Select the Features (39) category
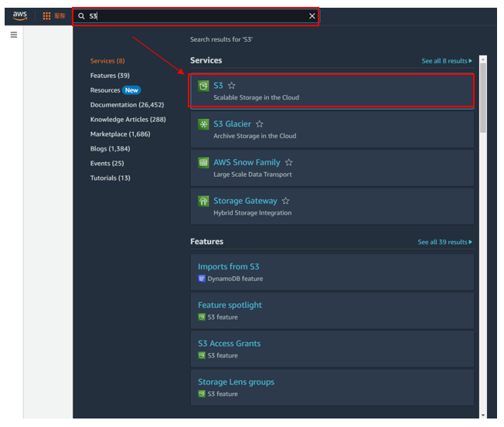504x427 pixels. coord(110,76)
